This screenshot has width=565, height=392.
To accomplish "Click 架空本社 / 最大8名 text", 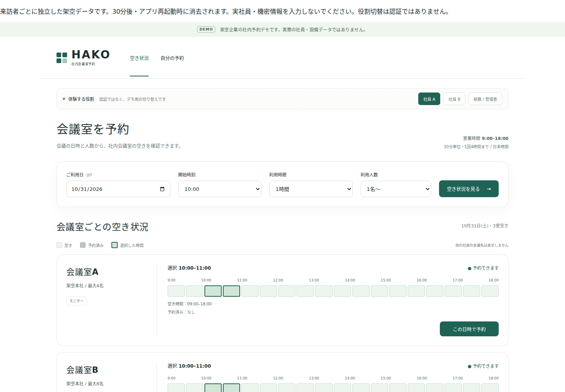I will 85,384.
